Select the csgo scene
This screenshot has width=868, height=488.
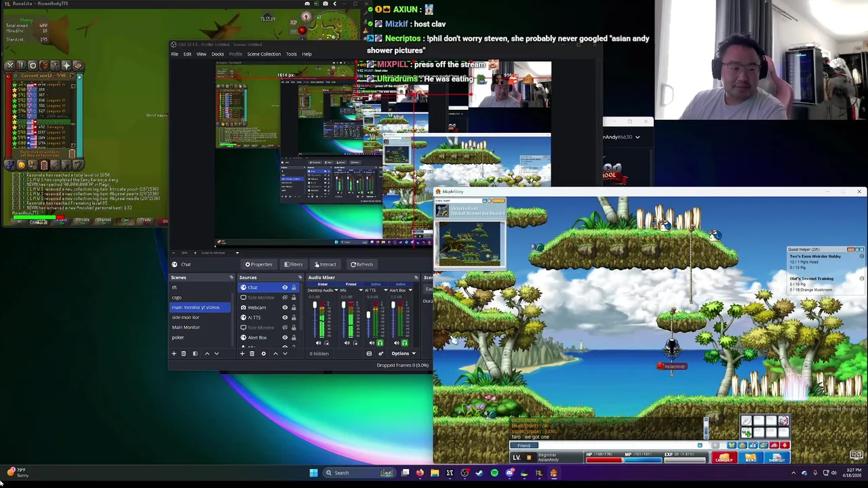(177, 298)
